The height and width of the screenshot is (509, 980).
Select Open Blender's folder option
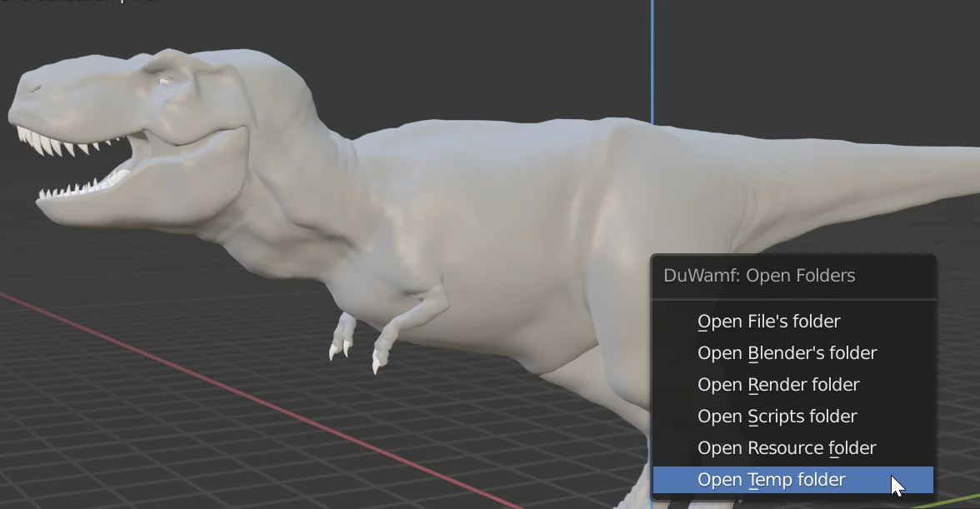787,352
